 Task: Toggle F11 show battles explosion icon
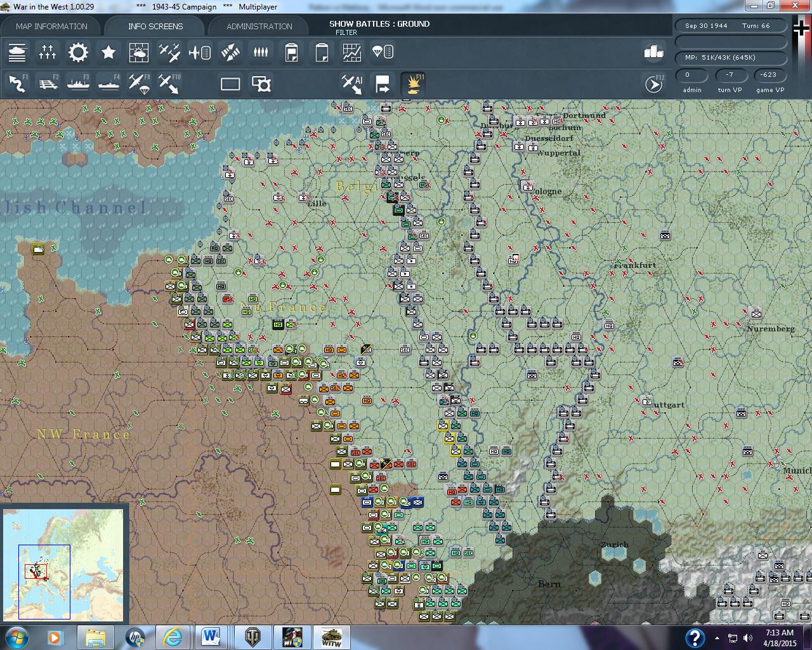(414, 84)
